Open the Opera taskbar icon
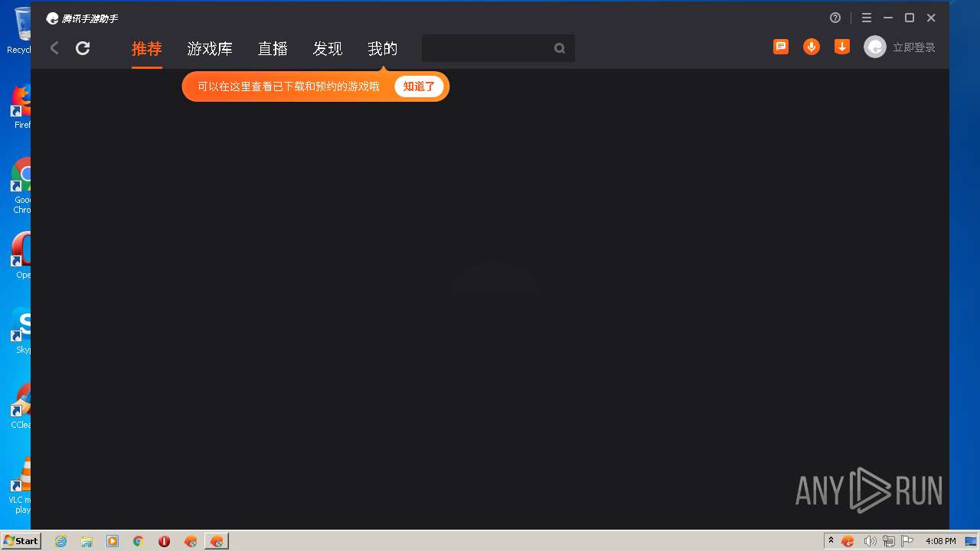The width and height of the screenshot is (980, 551). coord(164,541)
